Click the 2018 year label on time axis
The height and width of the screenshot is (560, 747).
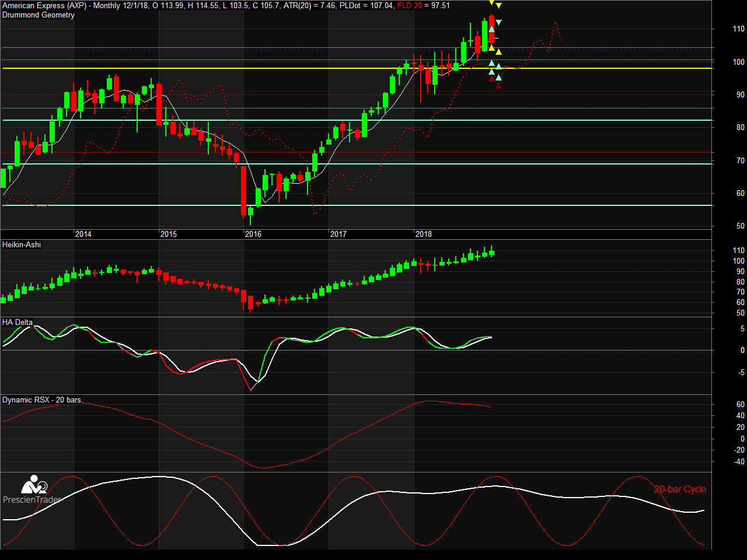[x=424, y=234]
